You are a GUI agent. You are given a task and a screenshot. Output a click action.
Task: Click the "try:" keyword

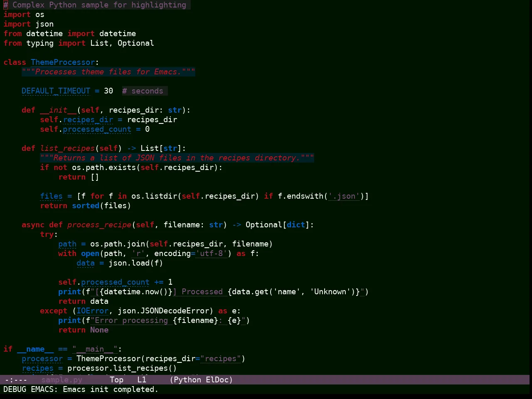[49, 234]
